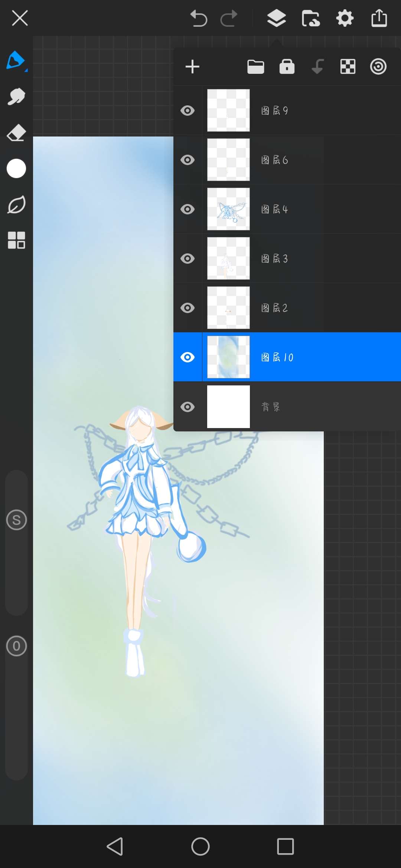Hide layer 图层 4
Screen dimensions: 401x868
click(x=188, y=209)
